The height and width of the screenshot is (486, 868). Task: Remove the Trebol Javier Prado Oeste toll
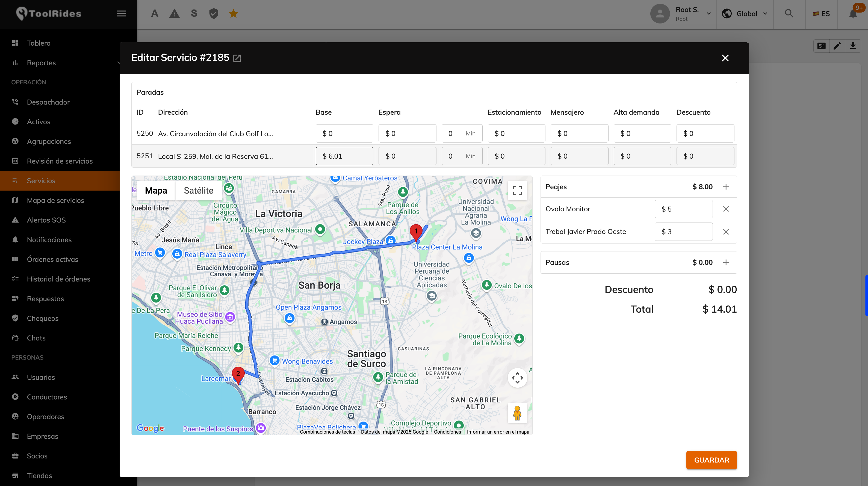pos(726,232)
